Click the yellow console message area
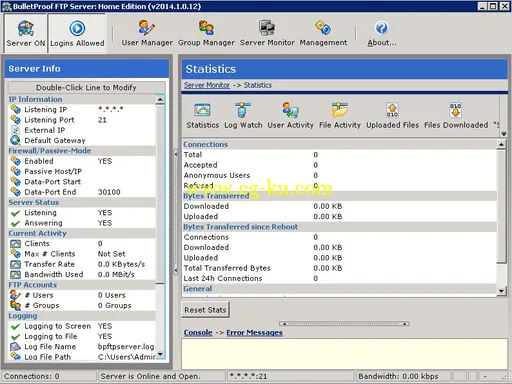This screenshot has height=384, width=512. [344, 354]
